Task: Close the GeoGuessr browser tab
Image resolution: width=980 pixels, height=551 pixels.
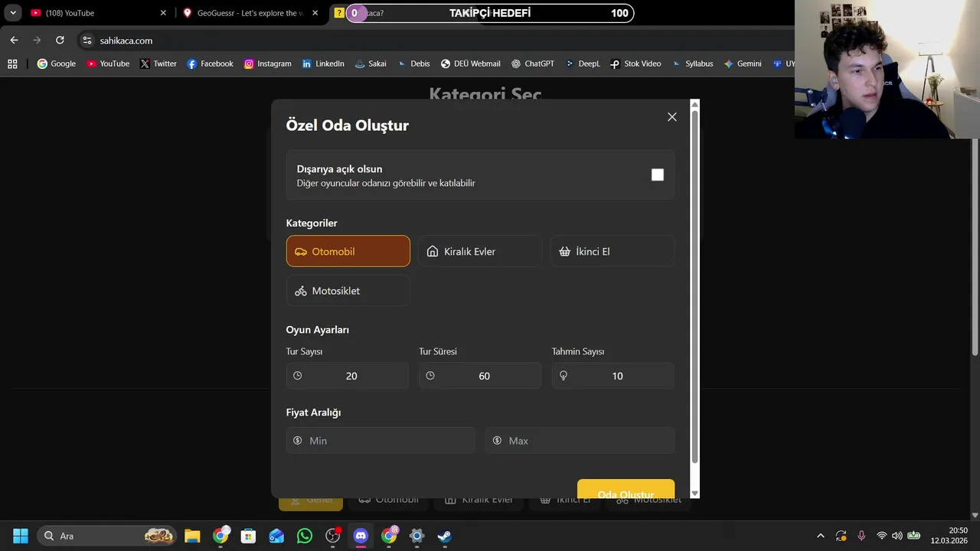Action: coord(315,13)
